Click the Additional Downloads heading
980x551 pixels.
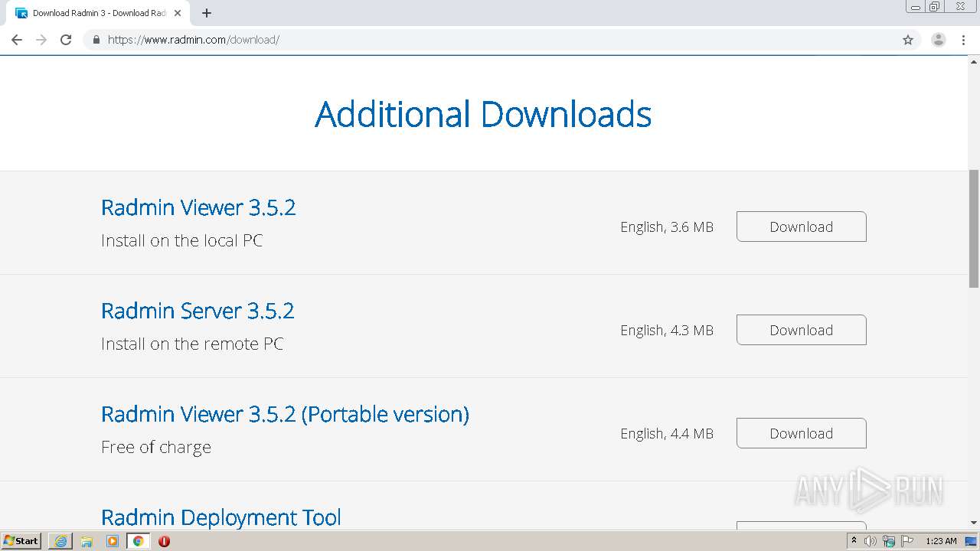click(x=483, y=114)
